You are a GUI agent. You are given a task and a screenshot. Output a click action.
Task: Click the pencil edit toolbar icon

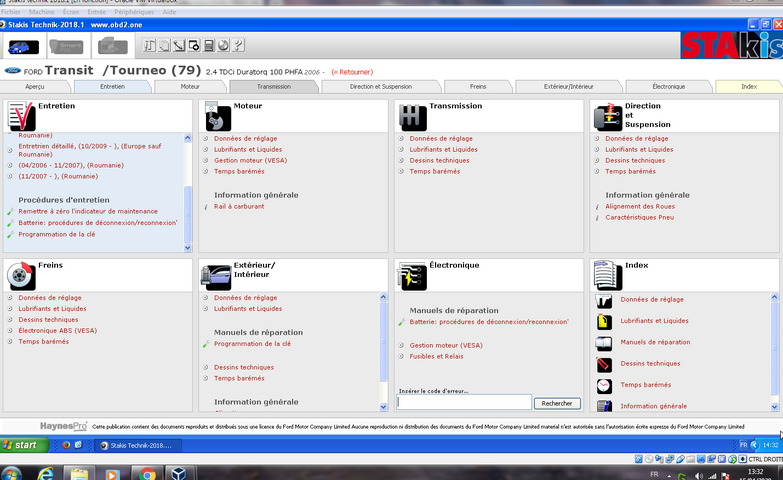(179, 45)
